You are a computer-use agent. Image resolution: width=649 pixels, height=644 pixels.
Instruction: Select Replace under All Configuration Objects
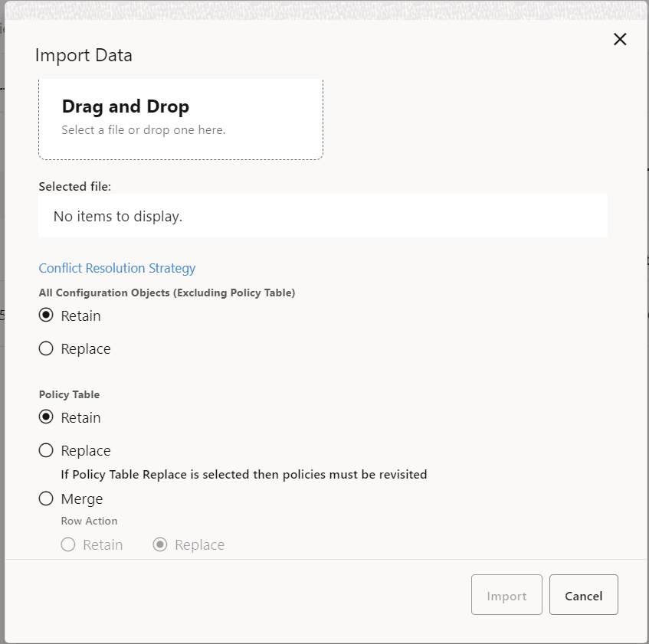pyautogui.click(x=46, y=348)
